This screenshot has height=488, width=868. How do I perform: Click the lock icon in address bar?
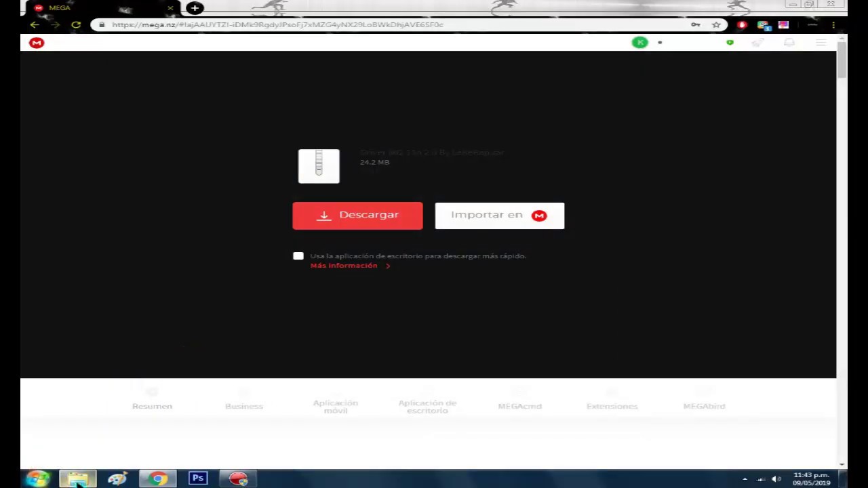click(x=101, y=25)
